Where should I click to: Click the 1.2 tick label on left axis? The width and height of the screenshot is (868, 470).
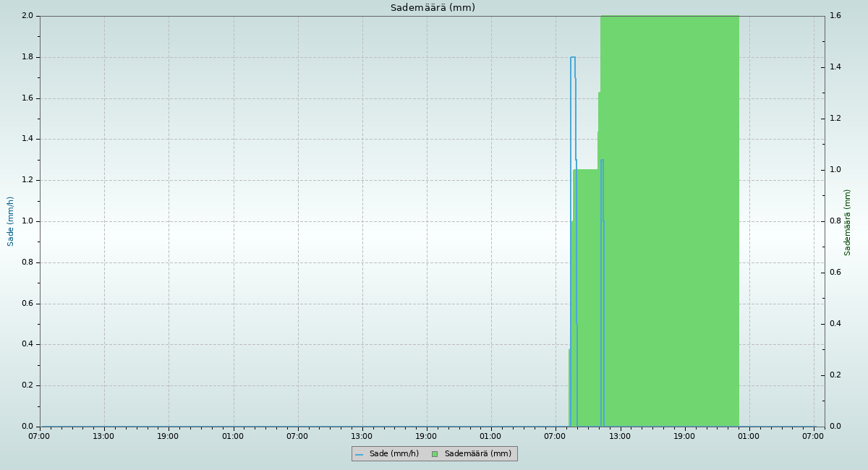coord(27,180)
